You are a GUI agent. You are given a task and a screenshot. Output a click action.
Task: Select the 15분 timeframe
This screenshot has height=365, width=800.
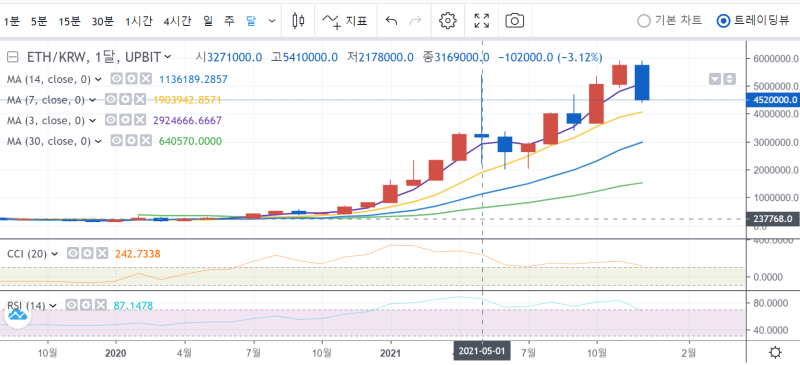coord(69,21)
